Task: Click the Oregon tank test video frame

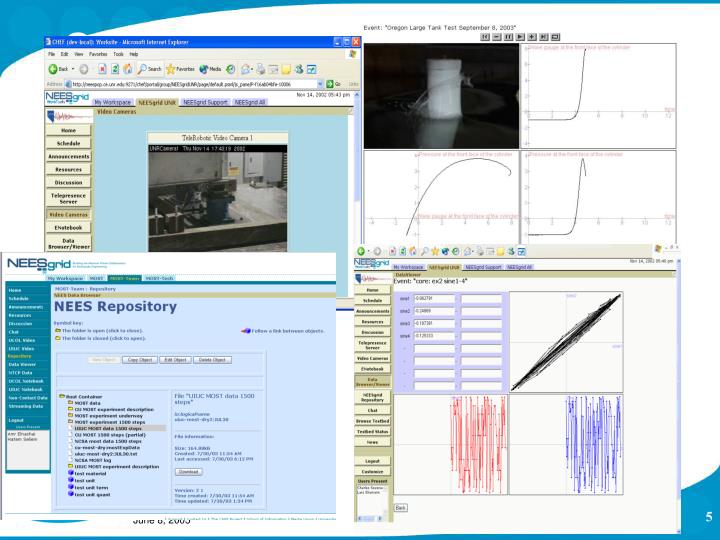Action: tap(441, 96)
